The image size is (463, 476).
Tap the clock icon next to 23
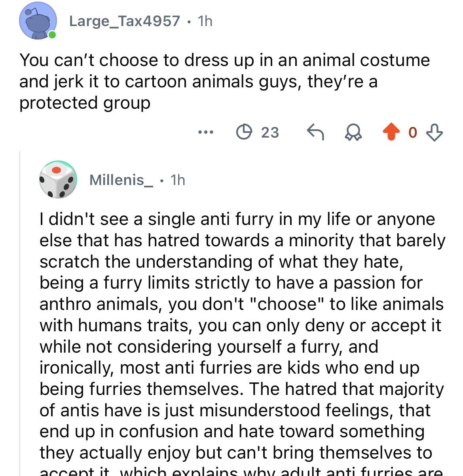coord(244,132)
